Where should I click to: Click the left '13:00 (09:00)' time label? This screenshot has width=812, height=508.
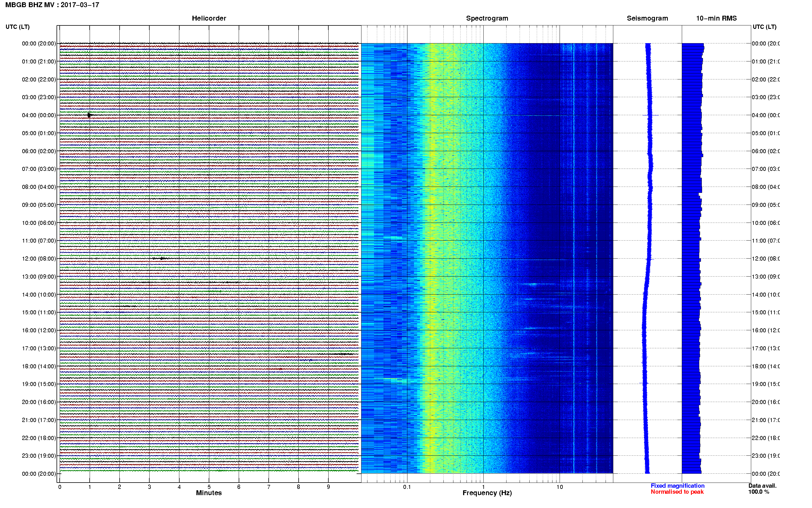[39, 277]
